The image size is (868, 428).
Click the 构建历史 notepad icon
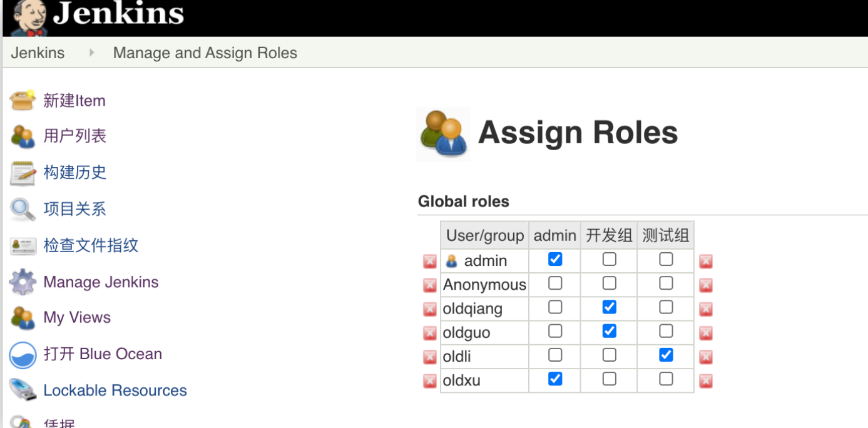click(x=23, y=173)
